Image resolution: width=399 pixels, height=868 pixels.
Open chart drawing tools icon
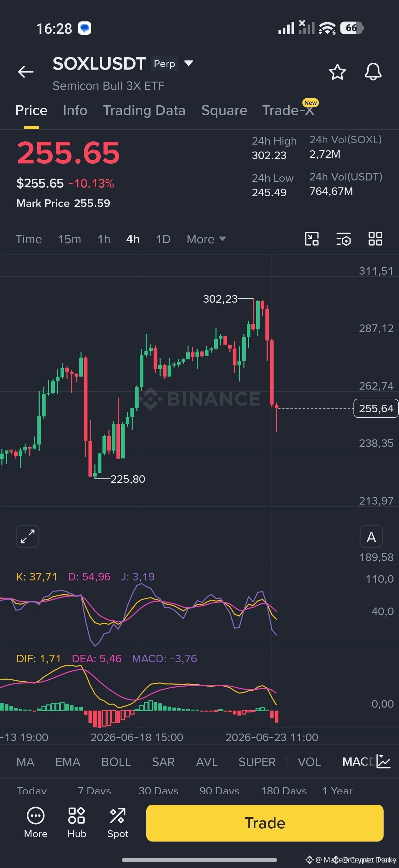312,239
